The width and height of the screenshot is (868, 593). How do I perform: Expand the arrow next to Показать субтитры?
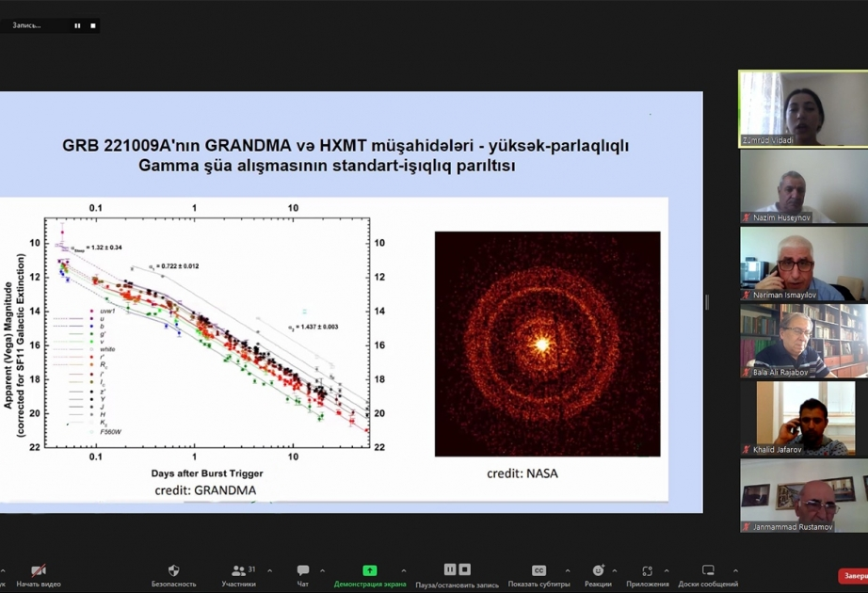tap(568, 570)
